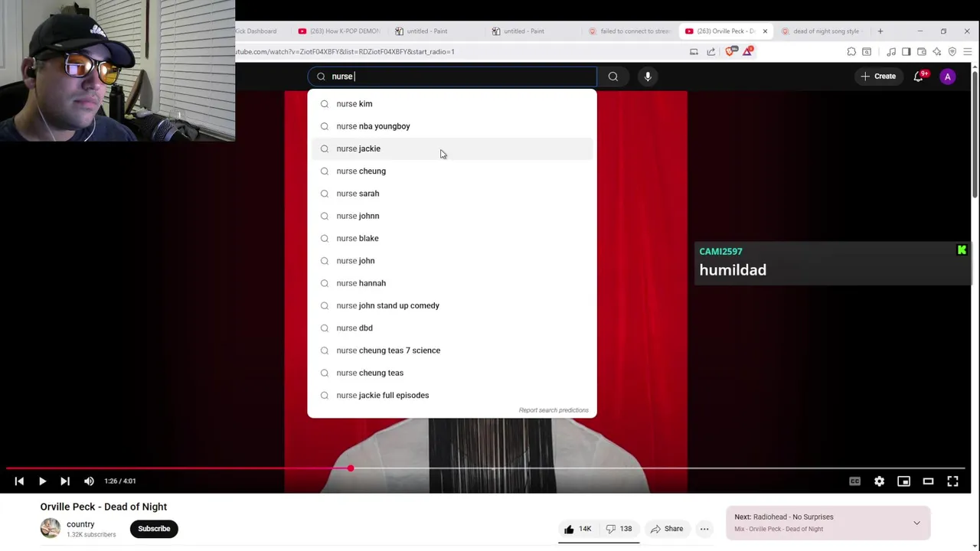Choose the 'nurse cheung' suggestion
The width and height of the screenshot is (980, 551).
(x=452, y=171)
